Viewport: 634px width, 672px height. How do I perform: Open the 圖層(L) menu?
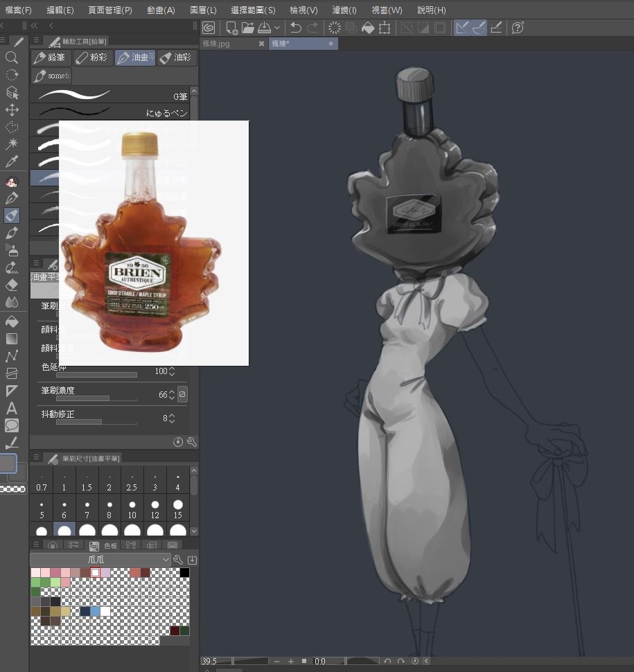click(203, 10)
